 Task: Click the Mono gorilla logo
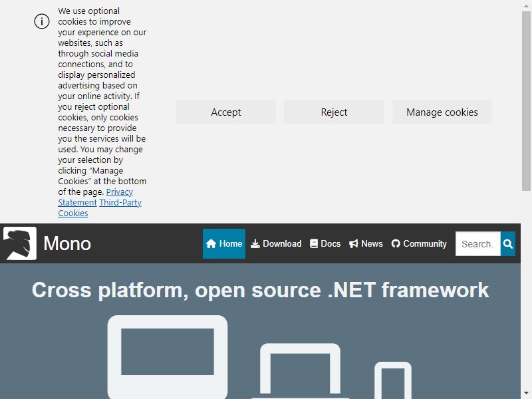(20, 243)
